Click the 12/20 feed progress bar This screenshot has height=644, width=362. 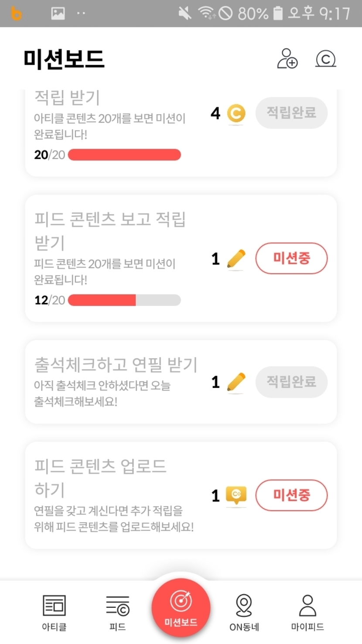(x=124, y=300)
